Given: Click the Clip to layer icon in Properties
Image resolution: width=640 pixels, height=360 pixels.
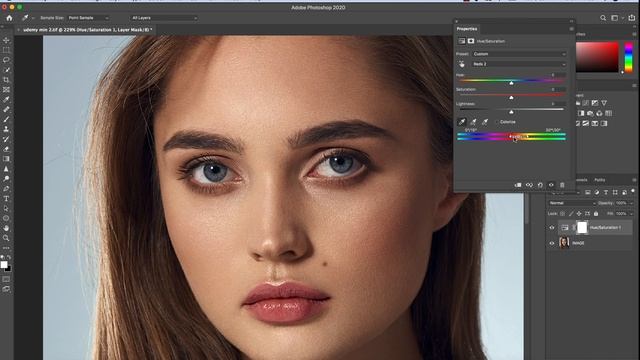Looking at the screenshot, I should point(518,185).
